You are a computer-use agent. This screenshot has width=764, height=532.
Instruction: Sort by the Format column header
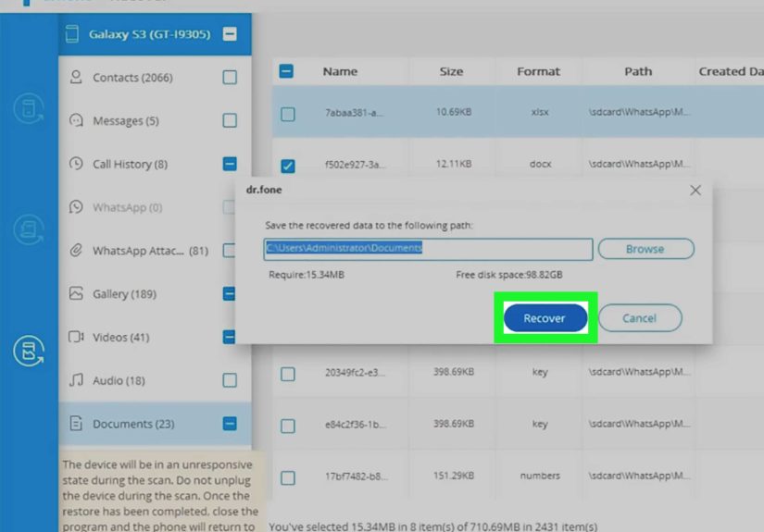(538, 71)
